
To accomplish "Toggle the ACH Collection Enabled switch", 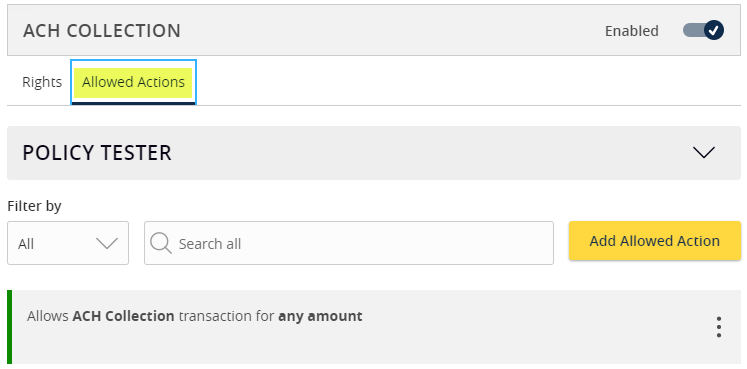I will (x=703, y=30).
